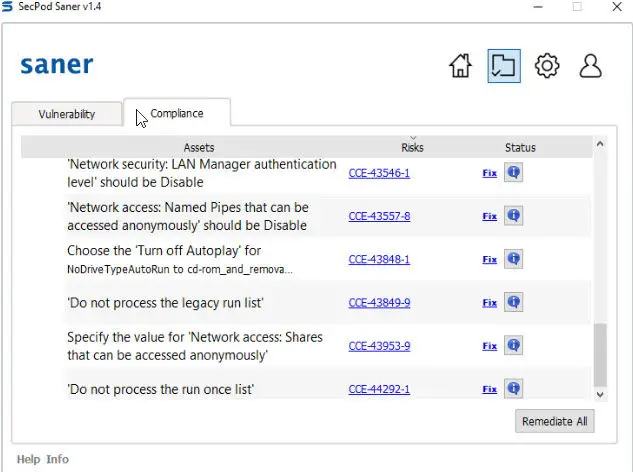Open the CCE-43849-9 link
Image resolution: width=633 pixels, height=472 pixels.
tap(379, 302)
